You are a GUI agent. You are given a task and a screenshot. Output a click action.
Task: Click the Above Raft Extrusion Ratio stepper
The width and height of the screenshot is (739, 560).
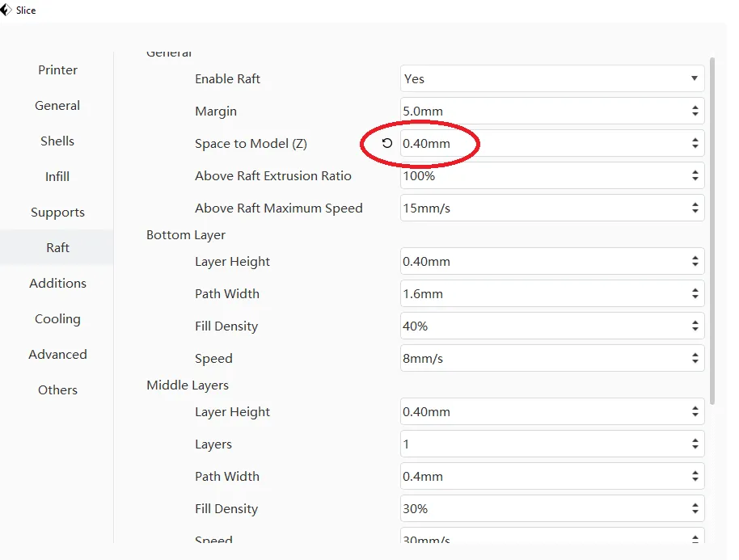point(695,175)
